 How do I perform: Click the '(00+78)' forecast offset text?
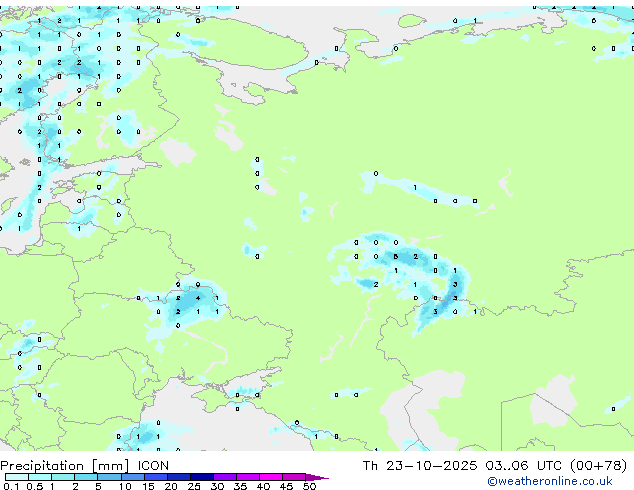tap(598, 466)
